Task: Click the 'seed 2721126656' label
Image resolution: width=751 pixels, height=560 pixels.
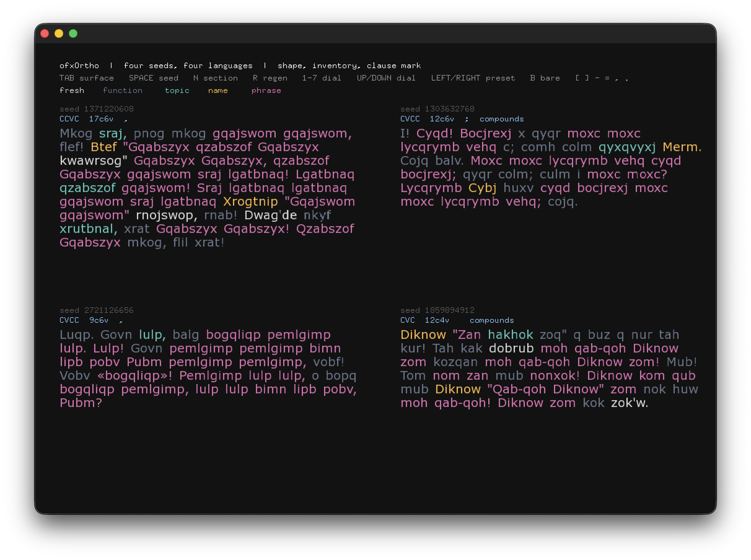Action: (x=96, y=310)
